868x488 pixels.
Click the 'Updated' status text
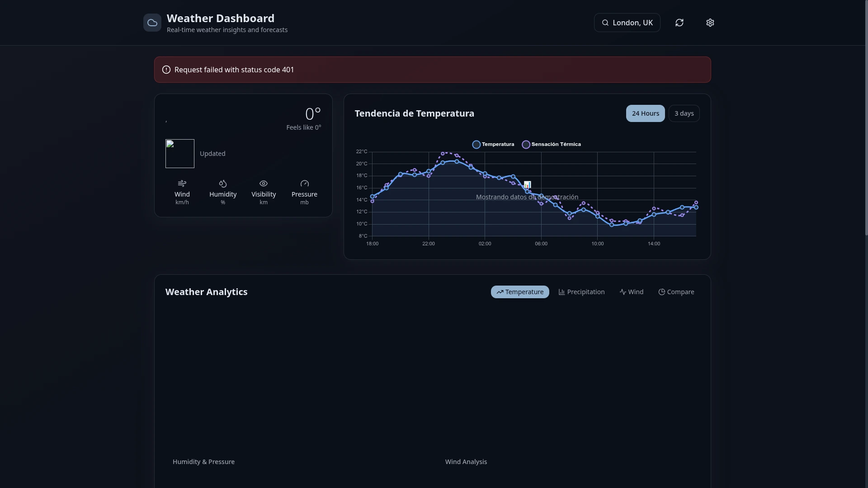point(212,154)
